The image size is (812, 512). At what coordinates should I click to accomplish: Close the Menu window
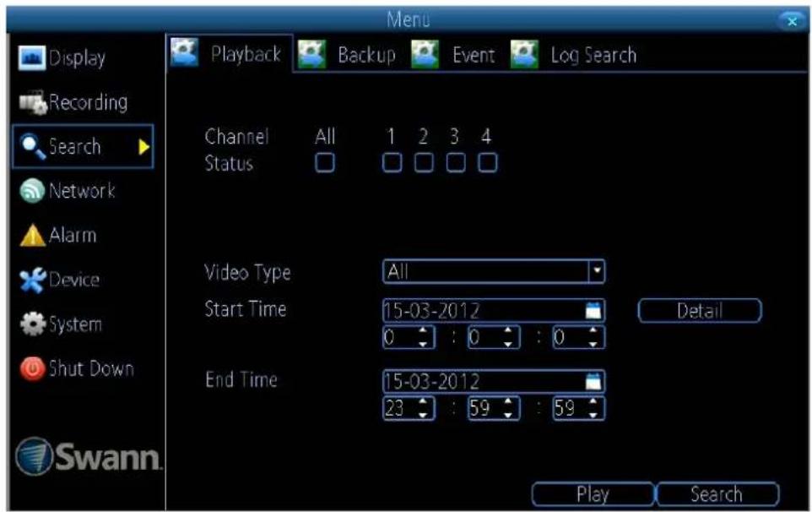(x=792, y=21)
